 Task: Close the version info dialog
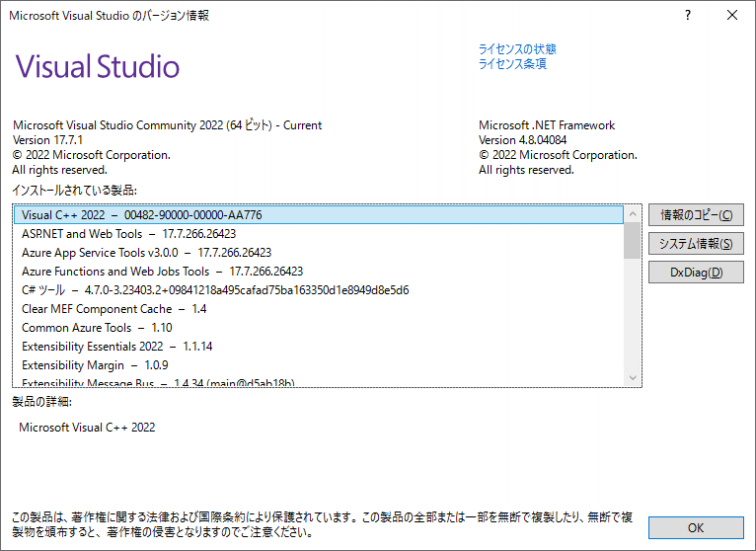[x=732, y=15]
